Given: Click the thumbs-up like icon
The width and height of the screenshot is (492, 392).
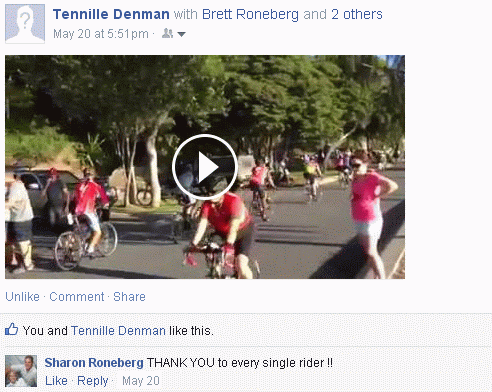Looking at the screenshot, I should click(x=11, y=329).
